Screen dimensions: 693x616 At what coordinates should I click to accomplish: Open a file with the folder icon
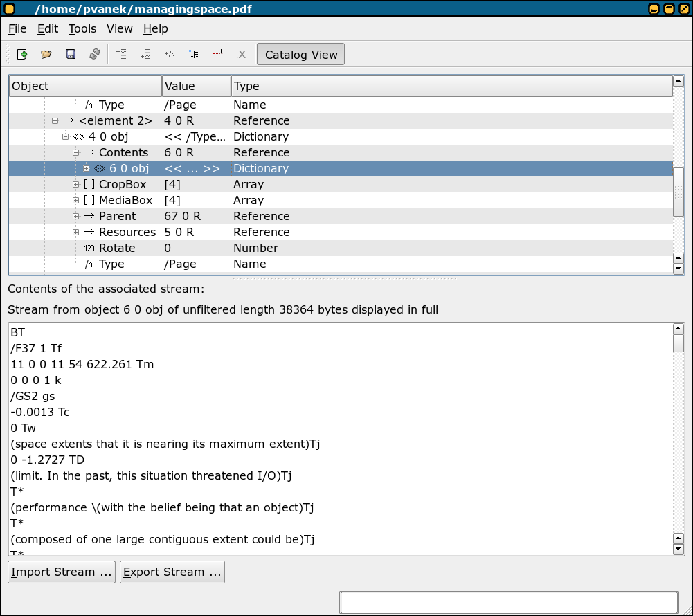[x=46, y=54]
